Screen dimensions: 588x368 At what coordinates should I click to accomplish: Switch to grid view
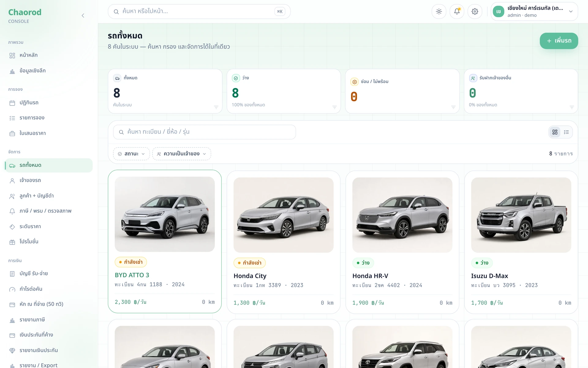point(555,132)
